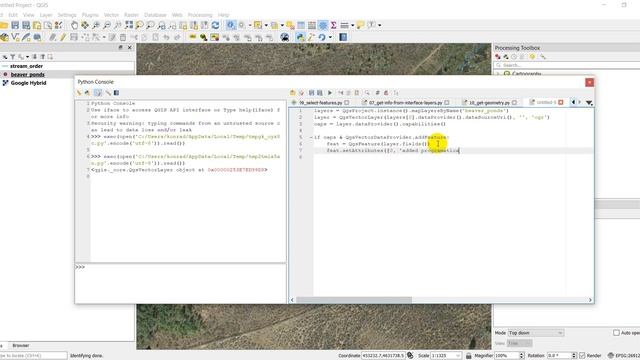Click the editor's Save script icon
This screenshot has height=360, width=640.
tap(311, 93)
